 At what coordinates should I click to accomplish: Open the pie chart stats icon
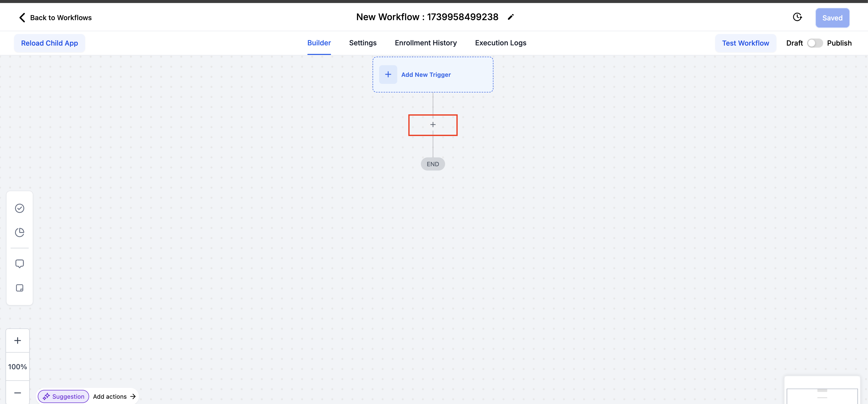point(20,232)
